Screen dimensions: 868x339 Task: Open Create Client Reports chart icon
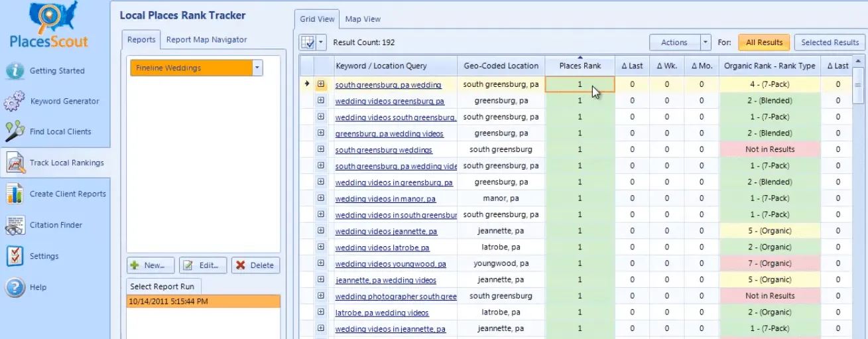click(15, 194)
